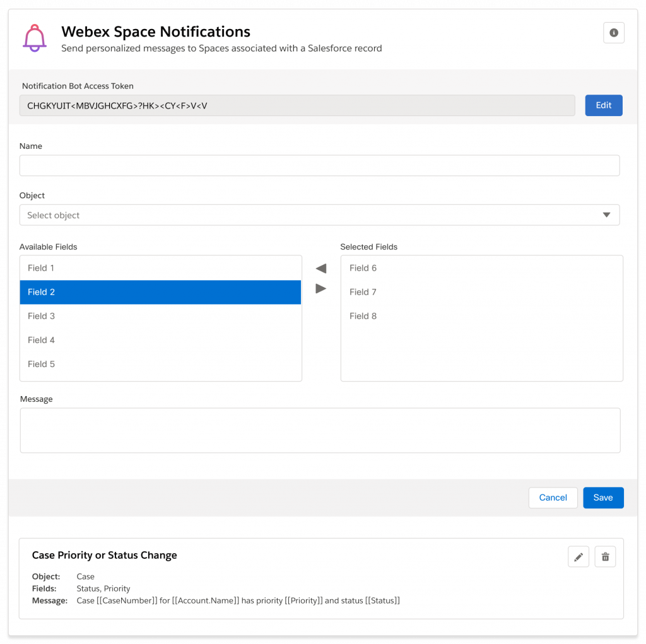
Task: Click inside the Name input field
Action: click(320, 165)
